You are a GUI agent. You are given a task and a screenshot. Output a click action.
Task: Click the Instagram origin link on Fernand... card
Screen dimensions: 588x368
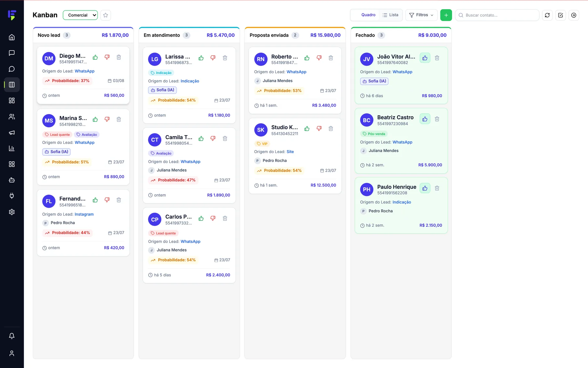point(84,214)
